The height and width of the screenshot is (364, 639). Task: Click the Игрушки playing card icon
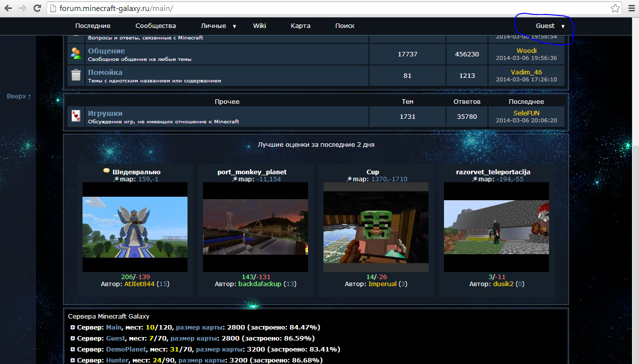(75, 116)
